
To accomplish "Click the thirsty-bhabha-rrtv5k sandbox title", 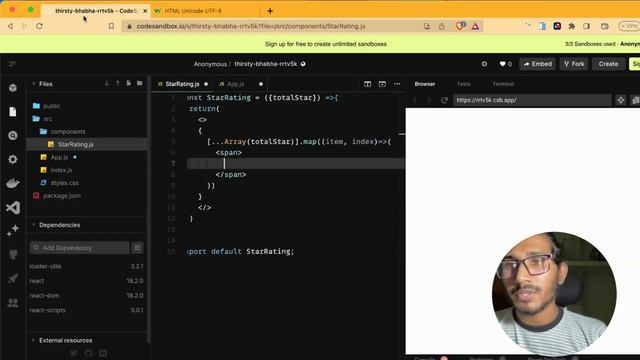I will [266, 64].
